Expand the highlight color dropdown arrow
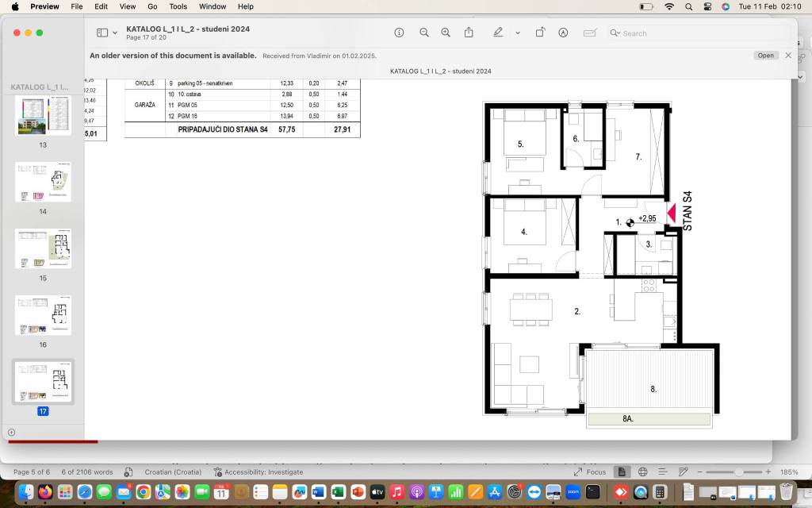812x508 pixels. (518, 33)
